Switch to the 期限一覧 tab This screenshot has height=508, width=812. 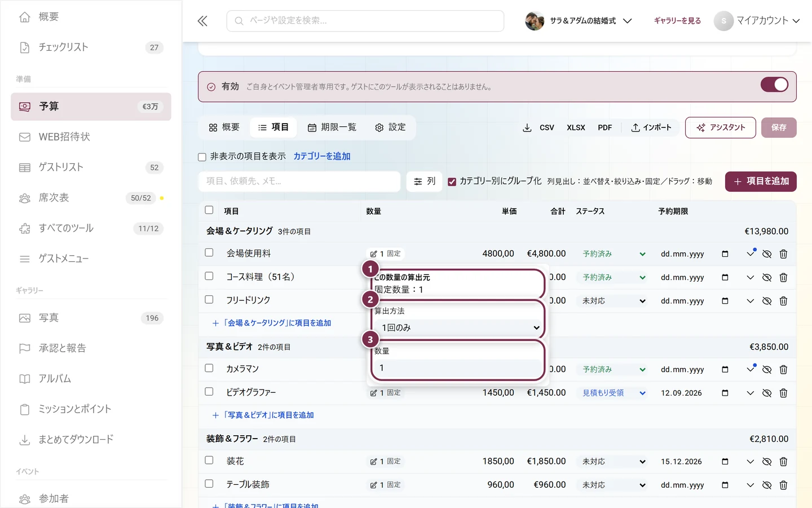[332, 128]
